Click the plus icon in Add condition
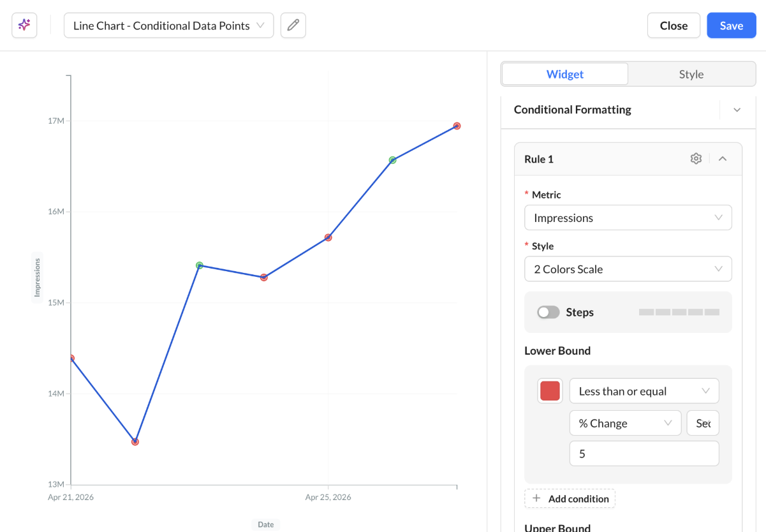Viewport: 766px width, 532px height. [536, 498]
